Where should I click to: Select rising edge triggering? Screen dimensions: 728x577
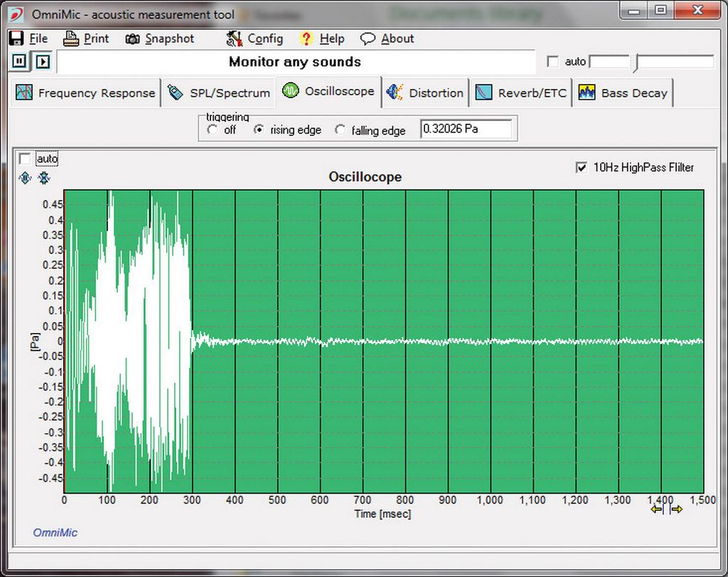pos(259,129)
